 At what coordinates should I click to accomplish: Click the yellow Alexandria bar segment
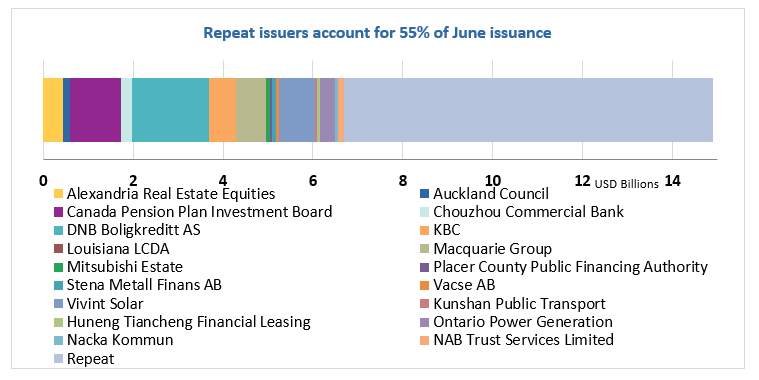click(x=53, y=110)
